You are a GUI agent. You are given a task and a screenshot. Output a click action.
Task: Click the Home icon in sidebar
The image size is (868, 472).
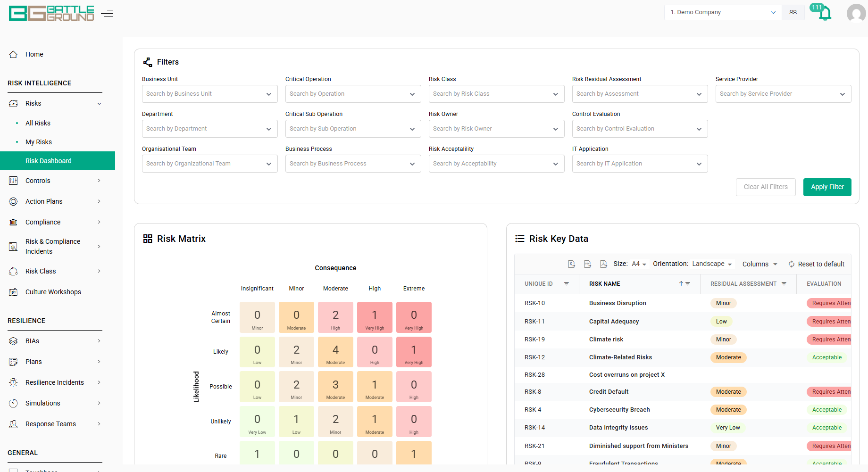(x=13, y=54)
